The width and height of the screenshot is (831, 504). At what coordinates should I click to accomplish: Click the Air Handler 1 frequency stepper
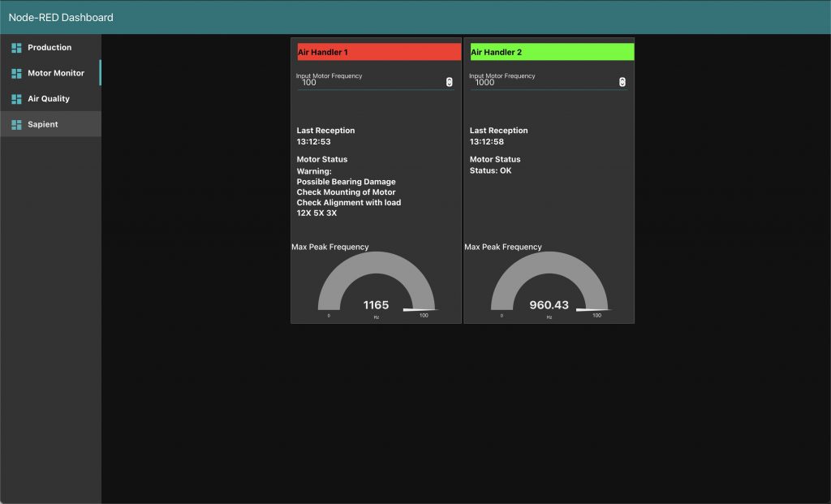click(449, 82)
